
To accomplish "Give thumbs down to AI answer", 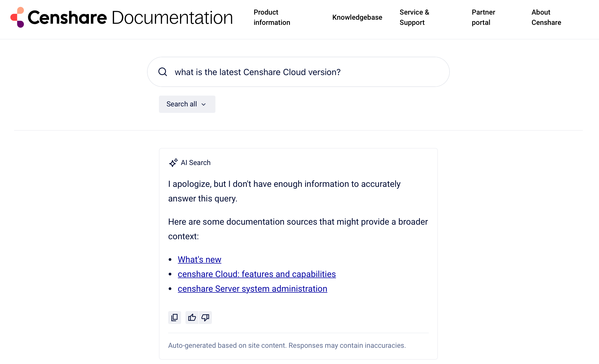I will click(x=205, y=318).
